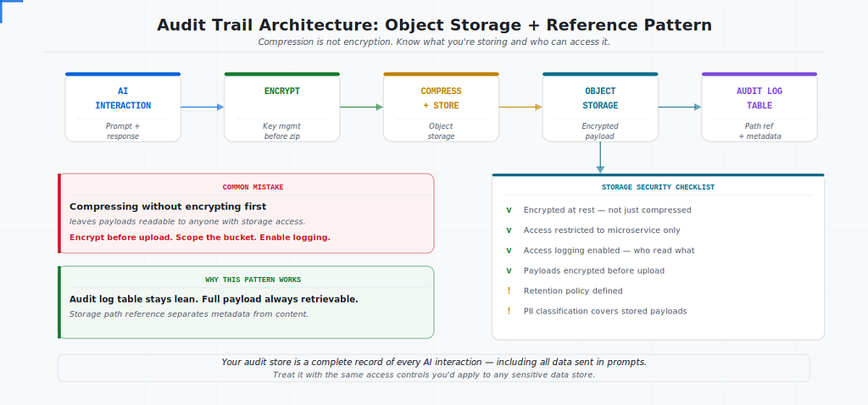Click the 'Path ref + metadata' caption
This screenshot has width=868, height=405.
759,131
